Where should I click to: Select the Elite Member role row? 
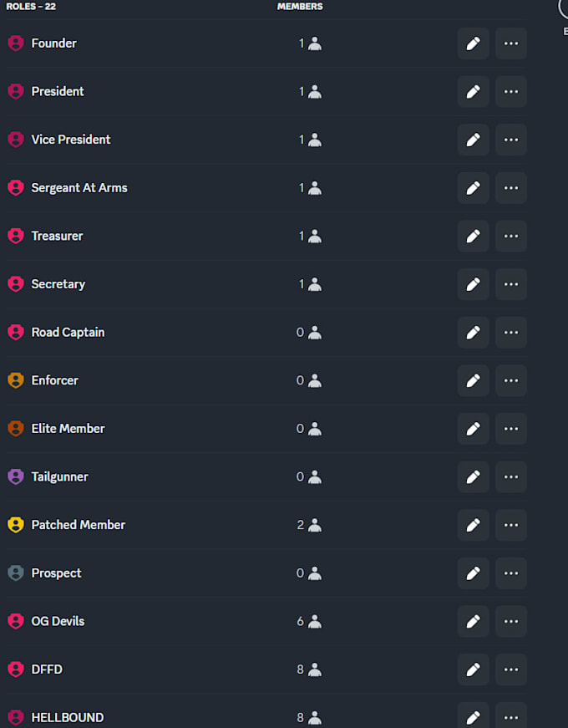266,429
